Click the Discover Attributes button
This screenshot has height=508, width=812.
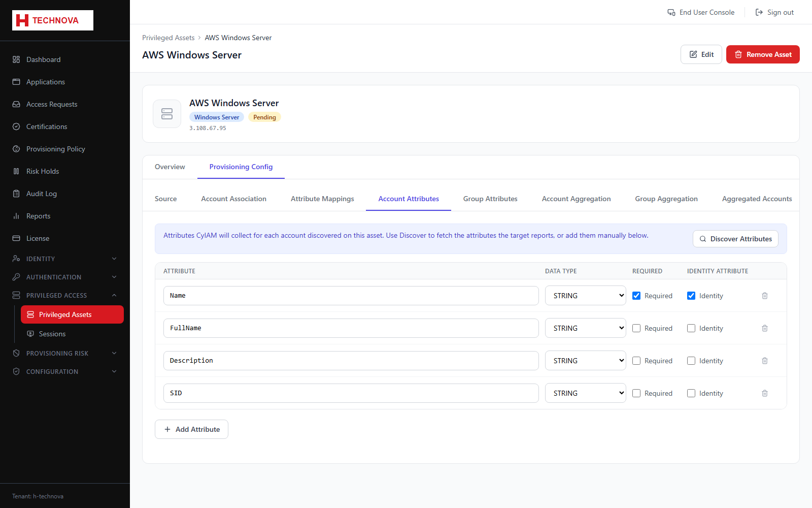735,239
